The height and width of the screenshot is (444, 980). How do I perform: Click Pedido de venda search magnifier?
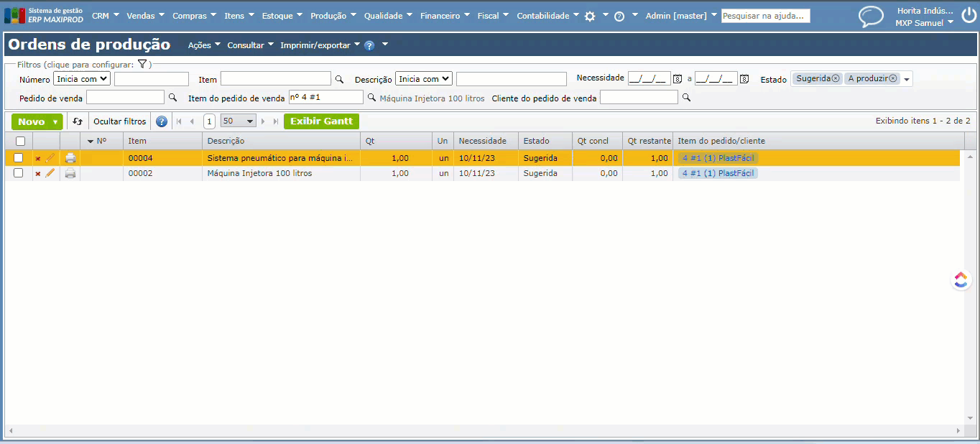(x=172, y=97)
